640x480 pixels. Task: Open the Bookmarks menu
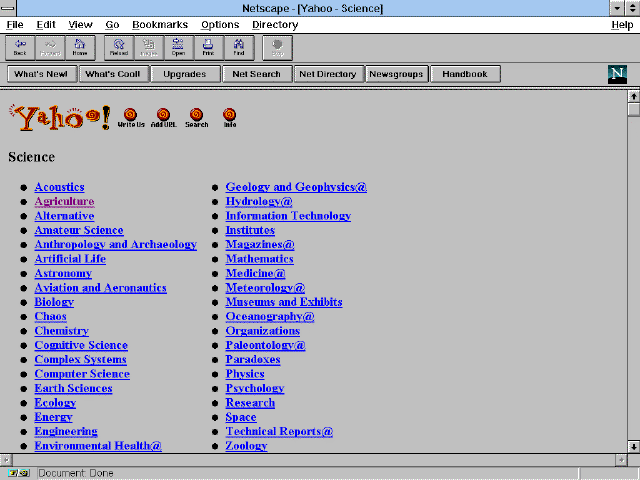(160, 25)
